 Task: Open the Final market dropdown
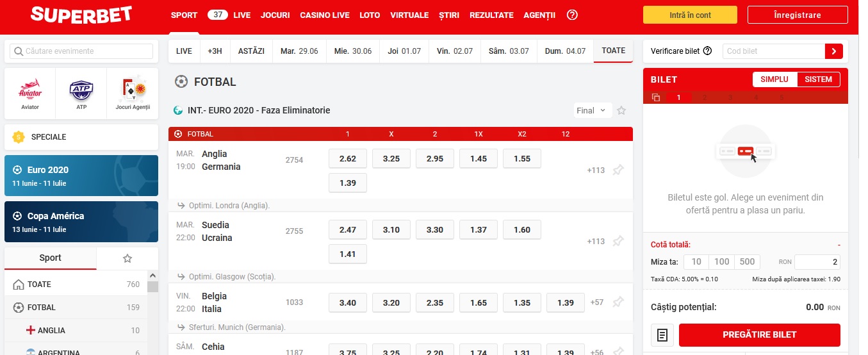pos(593,110)
